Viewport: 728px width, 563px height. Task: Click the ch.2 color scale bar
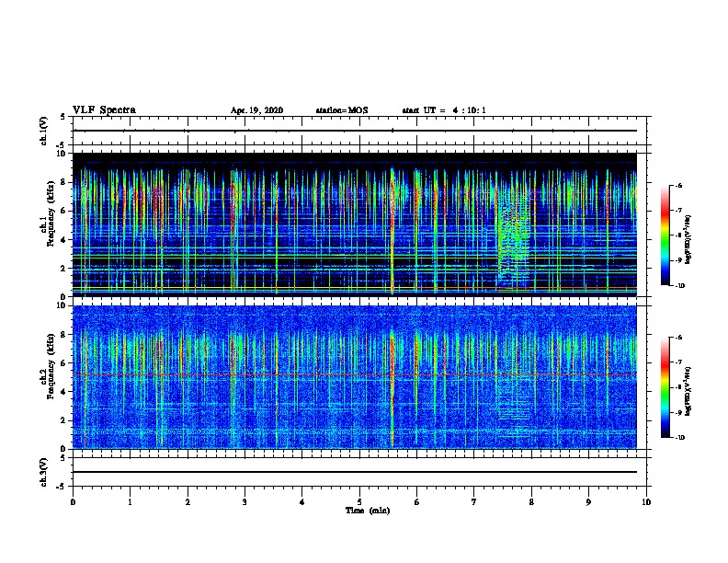tap(665, 387)
